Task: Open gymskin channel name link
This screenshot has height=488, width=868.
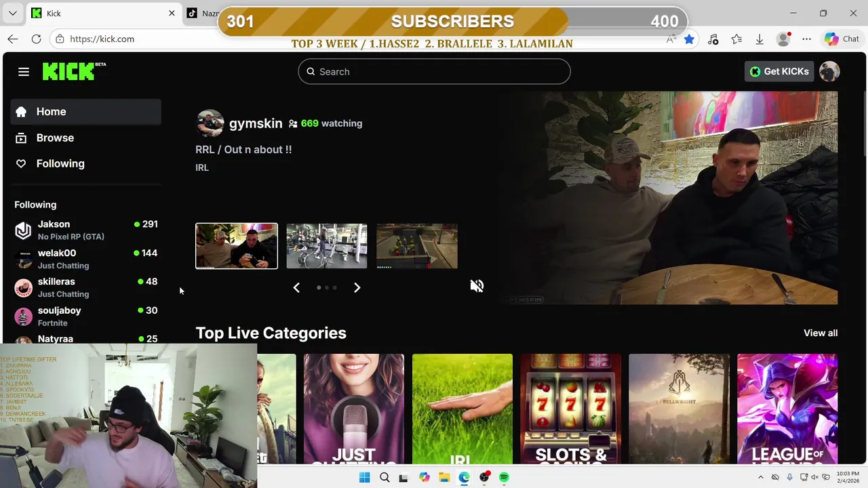Action: (256, 123)
